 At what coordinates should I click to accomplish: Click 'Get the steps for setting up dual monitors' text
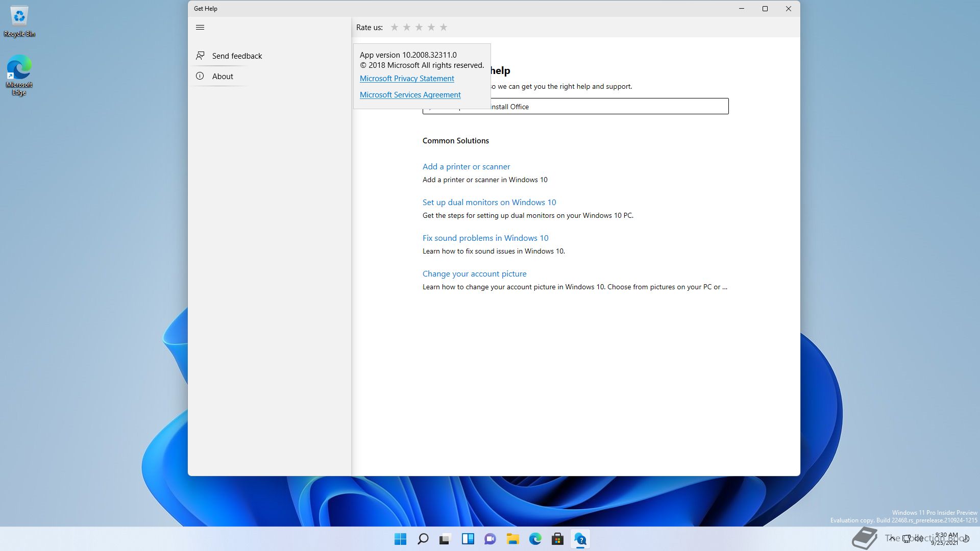coord(528,215)
